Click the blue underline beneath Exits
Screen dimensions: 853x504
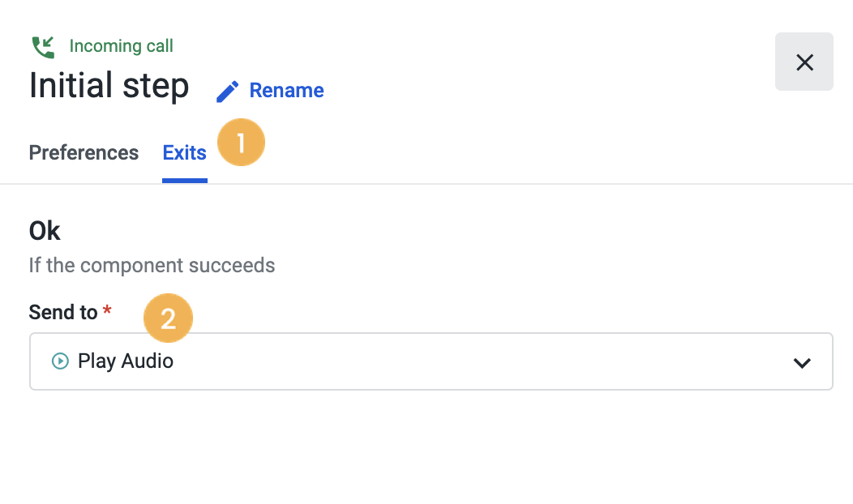point(184,181)
